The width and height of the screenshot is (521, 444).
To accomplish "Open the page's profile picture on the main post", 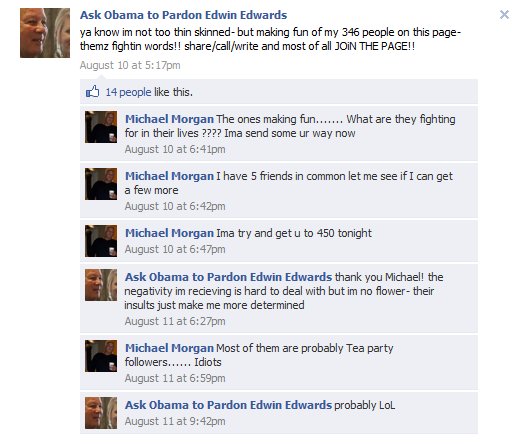I will point(45,33).
